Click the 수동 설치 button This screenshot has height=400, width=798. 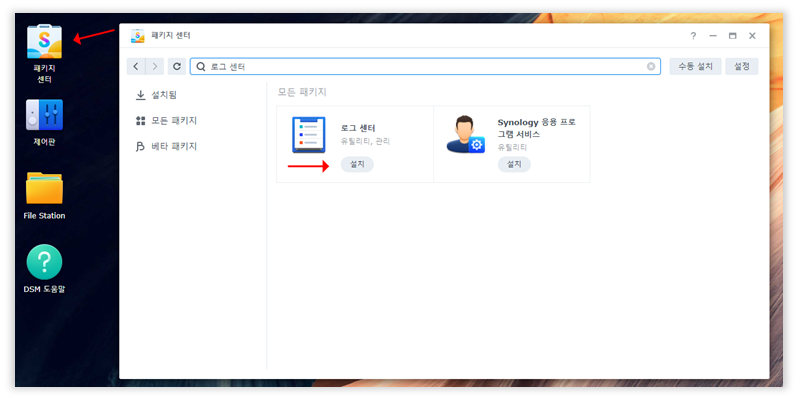695,66
